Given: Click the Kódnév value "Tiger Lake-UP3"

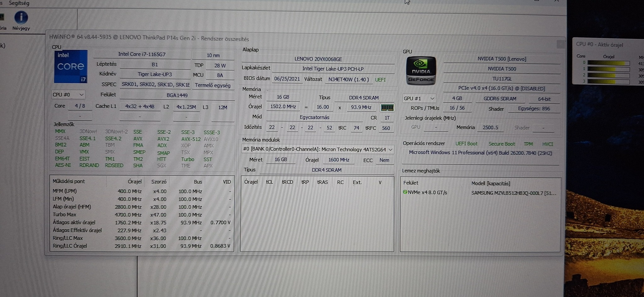Looking at the screenshot, I should click(x=155, y=74).
